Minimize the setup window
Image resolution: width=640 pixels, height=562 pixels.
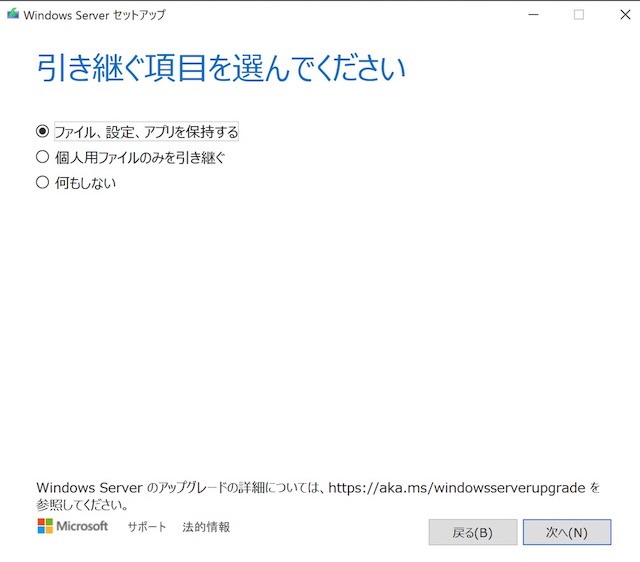[x=533, y=15]
